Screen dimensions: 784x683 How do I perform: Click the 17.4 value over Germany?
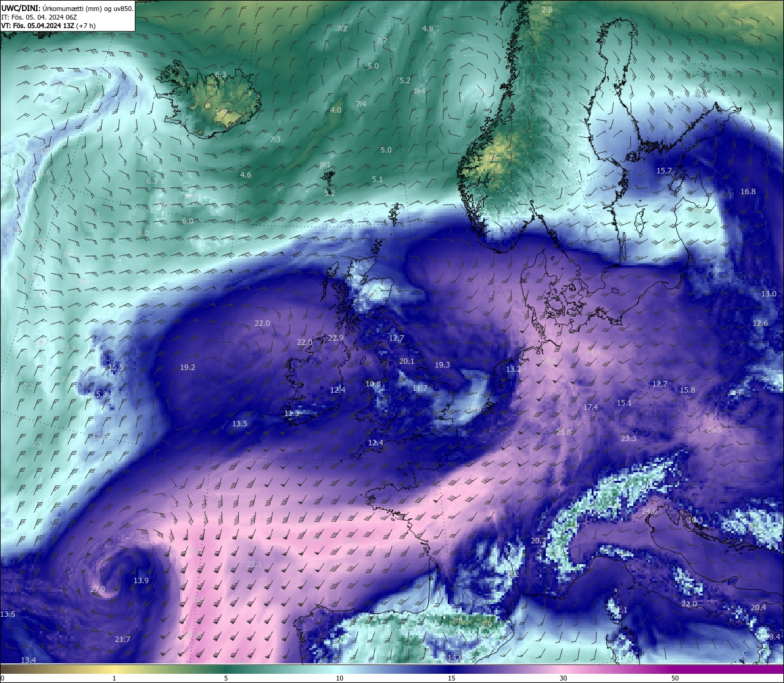click(590, 407)
